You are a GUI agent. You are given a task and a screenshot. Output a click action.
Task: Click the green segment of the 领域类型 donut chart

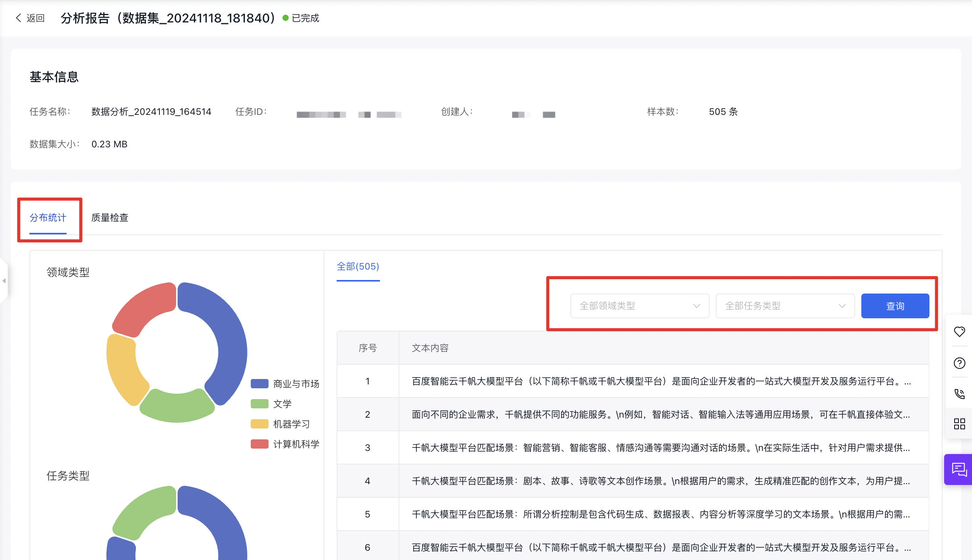(x=177, y=407)
